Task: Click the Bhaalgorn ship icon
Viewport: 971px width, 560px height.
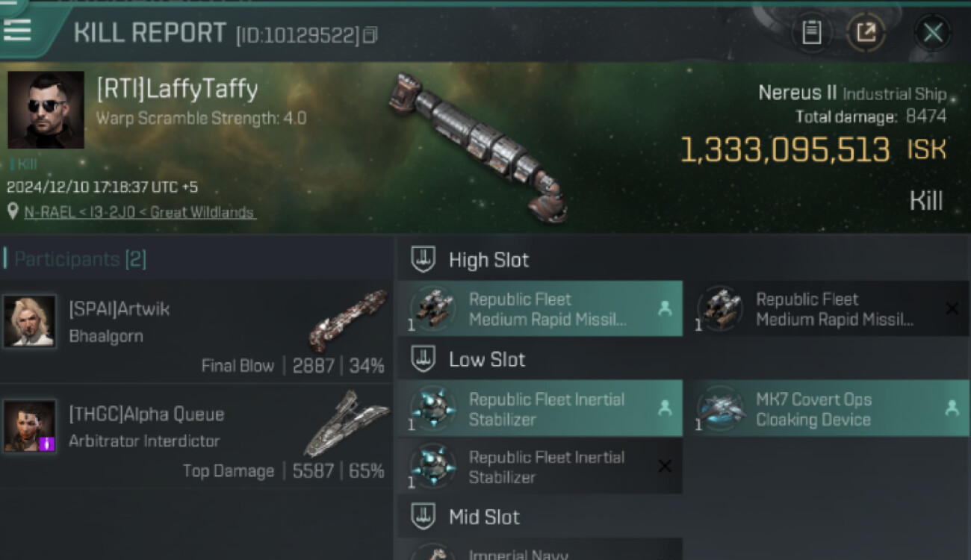Action: click(x=348, y=321)
